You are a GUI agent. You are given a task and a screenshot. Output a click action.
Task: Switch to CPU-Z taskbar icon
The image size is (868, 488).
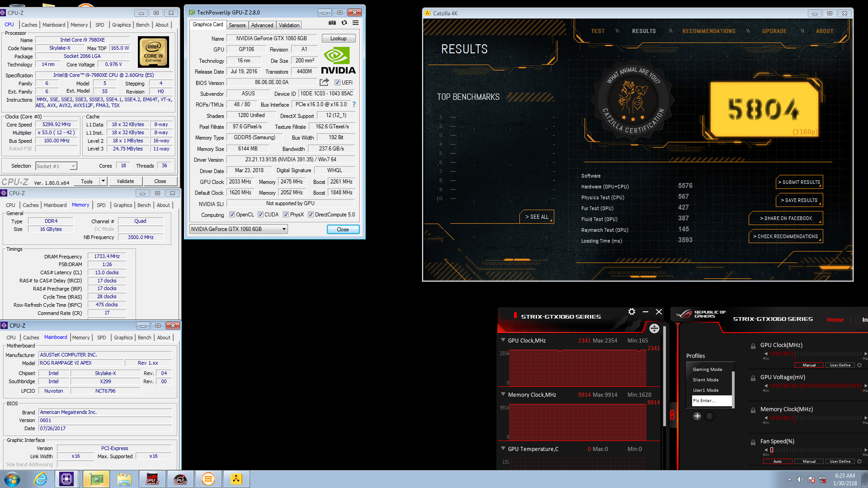click(66, 479)
